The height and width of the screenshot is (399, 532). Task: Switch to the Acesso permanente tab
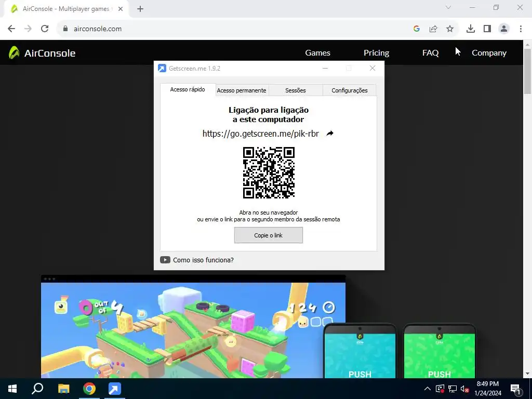[x=242, y=90]
